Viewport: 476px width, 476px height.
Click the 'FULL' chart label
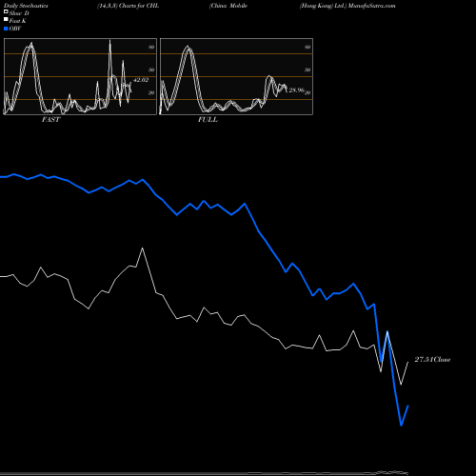[208, 120]
